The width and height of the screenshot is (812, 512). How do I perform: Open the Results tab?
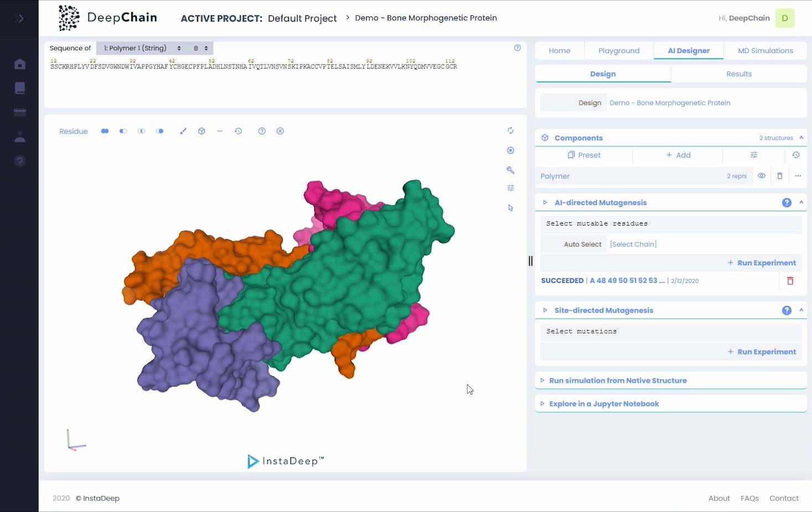click(x=738, y=74)
